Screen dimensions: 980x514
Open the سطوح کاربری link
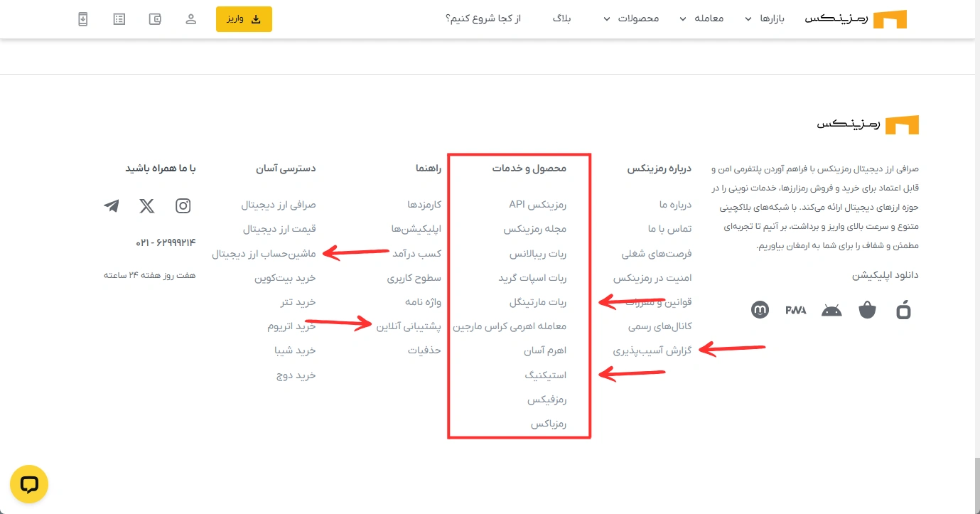pos(414,277)
